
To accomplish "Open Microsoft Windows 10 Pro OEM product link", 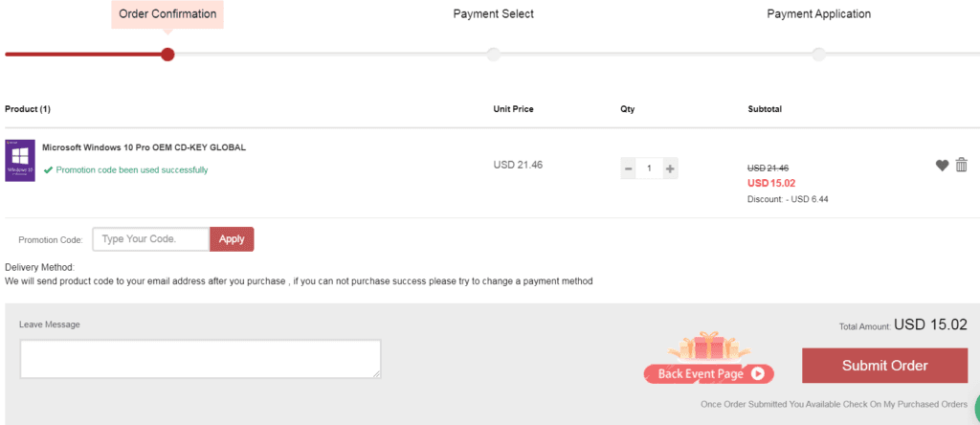I will coord(144,147).
